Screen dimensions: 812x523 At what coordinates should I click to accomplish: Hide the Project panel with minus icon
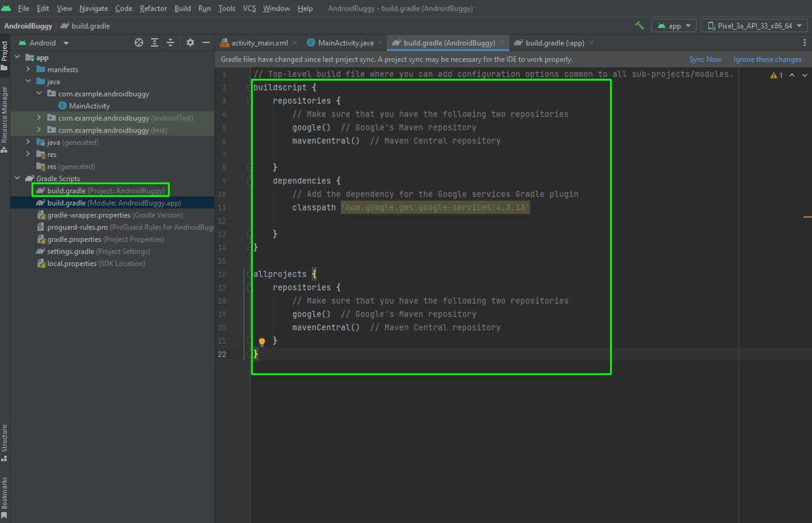[206, 42]
